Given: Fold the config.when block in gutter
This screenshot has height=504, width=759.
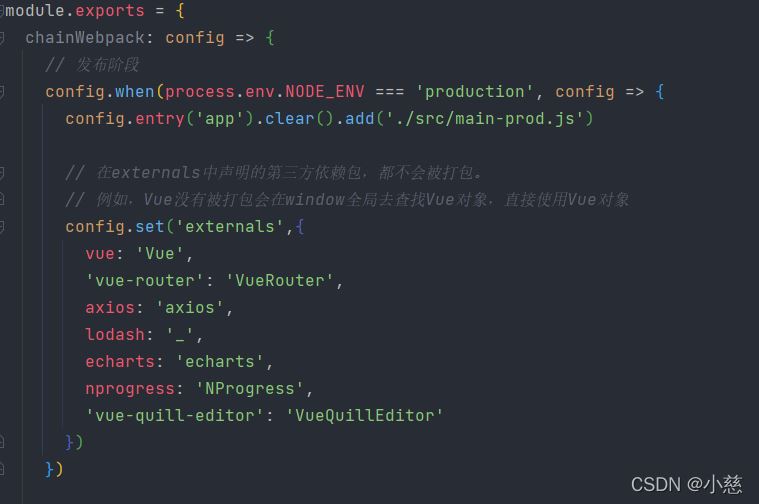Looking at the screenshot, I should (1, 92).
